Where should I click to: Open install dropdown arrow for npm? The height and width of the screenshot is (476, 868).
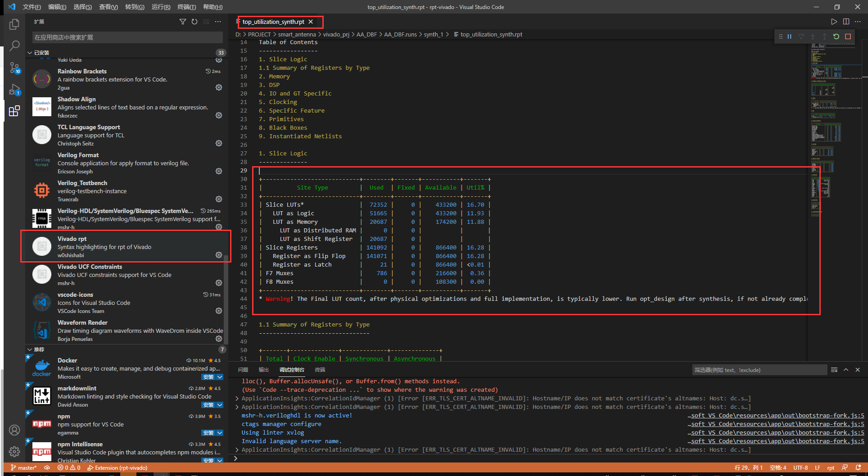pyautogui.click(x=220, y=433)
